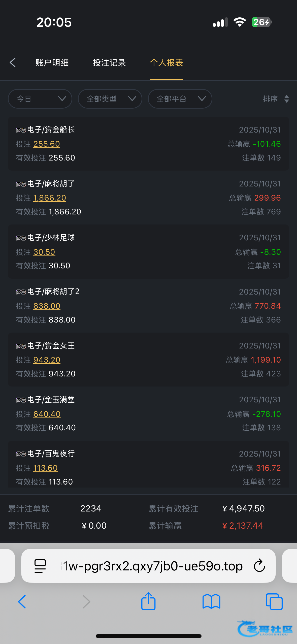
Task: Tap the 113.60 bet amount link
Action: click(x=46, y=468)
